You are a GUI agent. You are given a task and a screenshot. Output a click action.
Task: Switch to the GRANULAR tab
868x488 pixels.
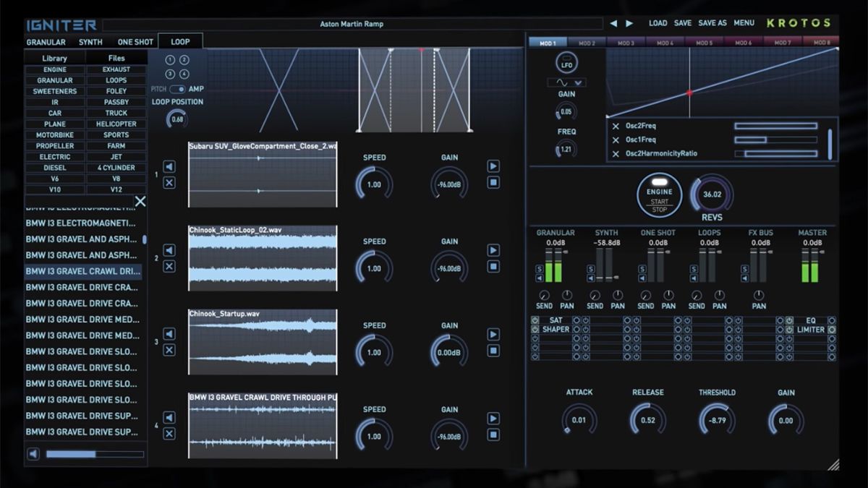click(46, 42)
